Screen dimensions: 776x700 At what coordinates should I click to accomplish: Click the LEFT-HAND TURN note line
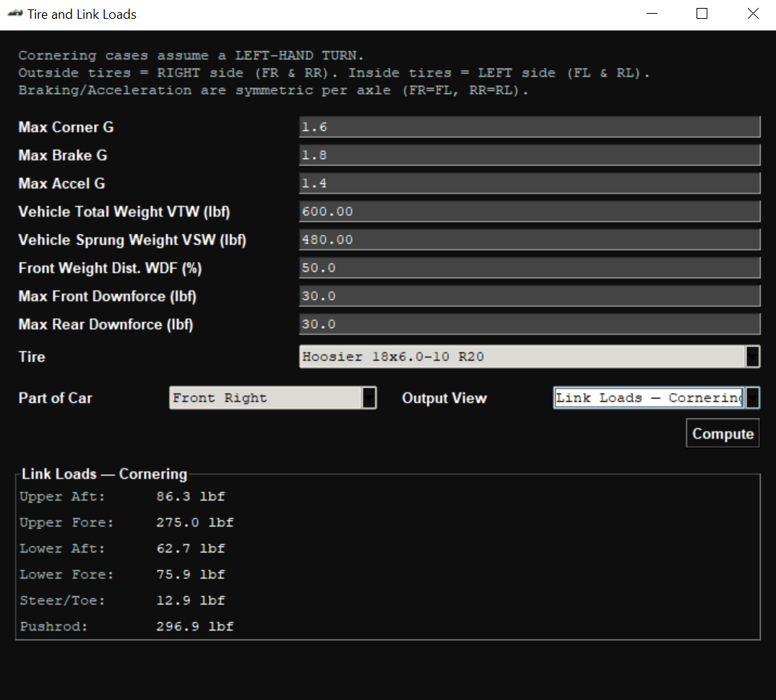point(191,56)
